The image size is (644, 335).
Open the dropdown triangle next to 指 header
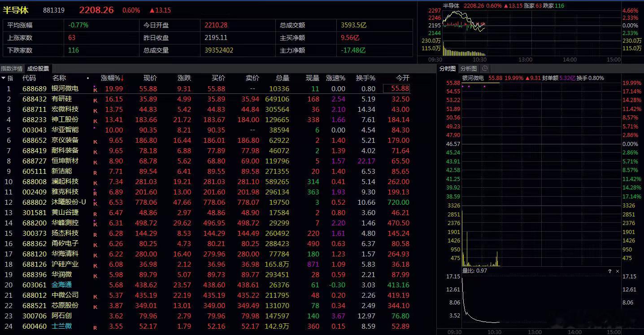[3, 78]
